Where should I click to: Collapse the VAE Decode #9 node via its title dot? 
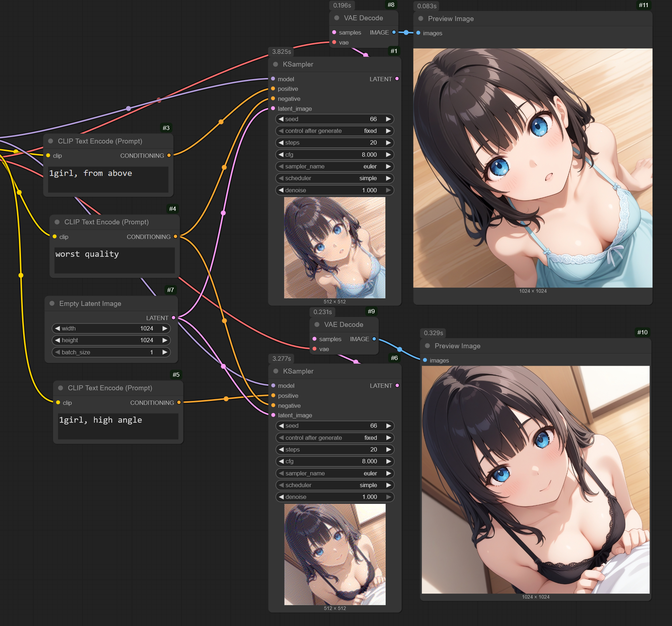point(317,324)
